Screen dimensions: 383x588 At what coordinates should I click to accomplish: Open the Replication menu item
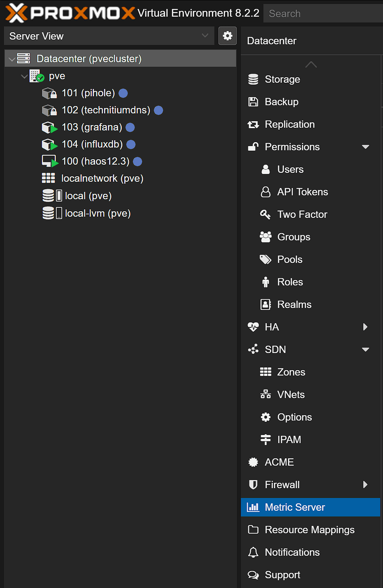point(310,124)
